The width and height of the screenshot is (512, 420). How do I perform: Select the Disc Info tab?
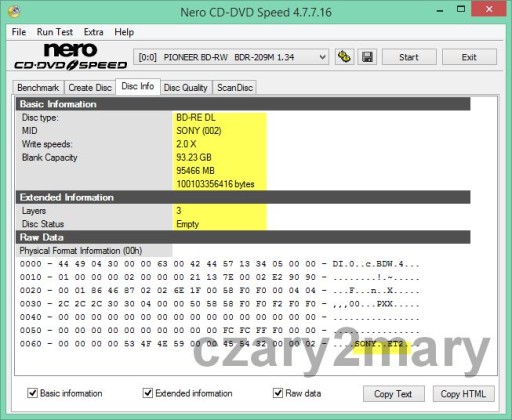tap(138, 86)
